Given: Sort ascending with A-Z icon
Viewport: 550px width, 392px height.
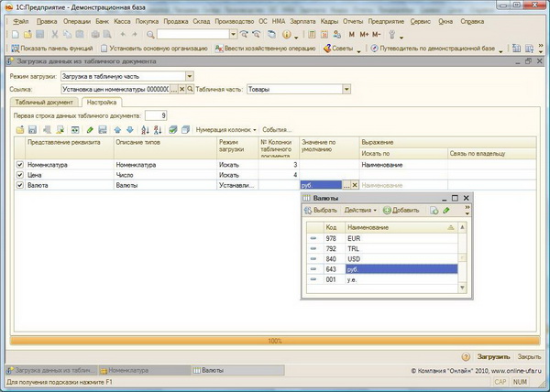Looking at the screenshot, I should [145, 130].
